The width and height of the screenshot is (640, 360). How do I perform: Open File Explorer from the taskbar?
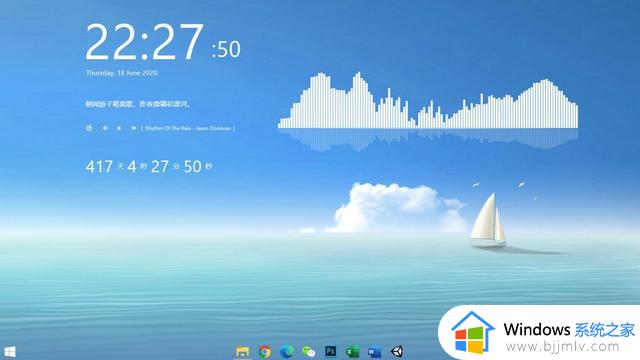242,351
